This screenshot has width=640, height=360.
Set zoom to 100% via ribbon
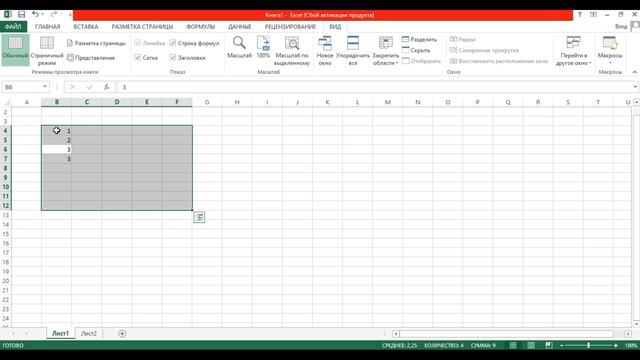(263, 47)
